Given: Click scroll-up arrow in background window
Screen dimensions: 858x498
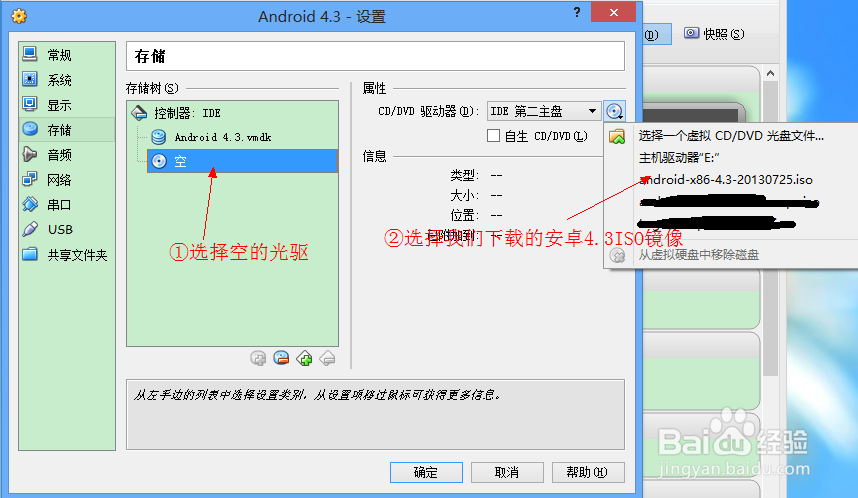Looking at the screenshot, I should (x=770, y=73).
